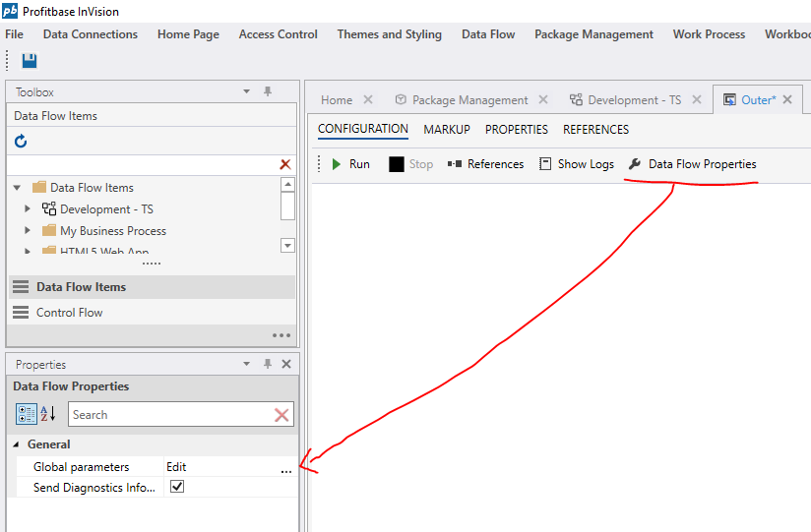The height and width of the screenshot is (532, 811).
Task: Run the data flow with green play icon
Action: [x=337, y=164]
